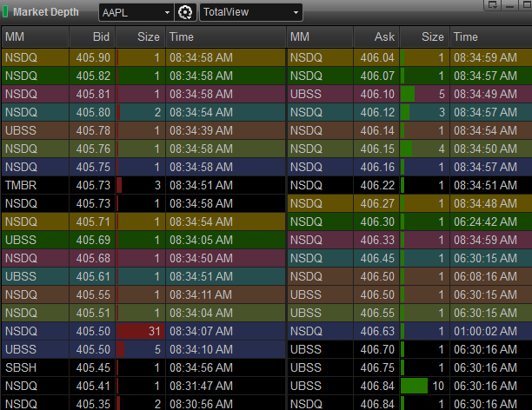Sort by the bid-side Size column header
The height and width of the screenshot is (410, 532).
point(140,36)
